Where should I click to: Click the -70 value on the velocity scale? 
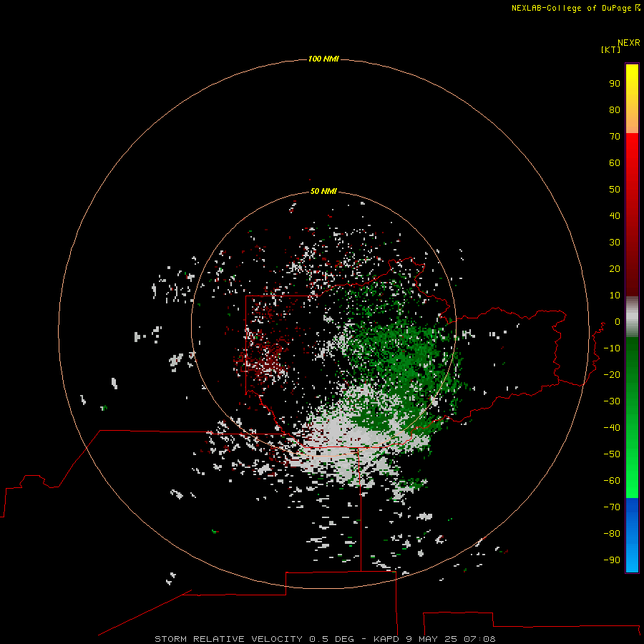tap(612, 507)
